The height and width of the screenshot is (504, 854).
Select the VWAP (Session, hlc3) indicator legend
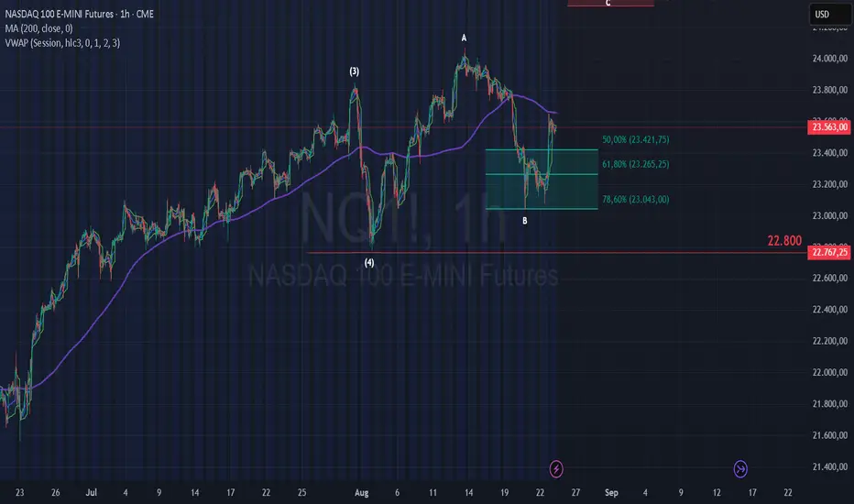coord(62,43)
